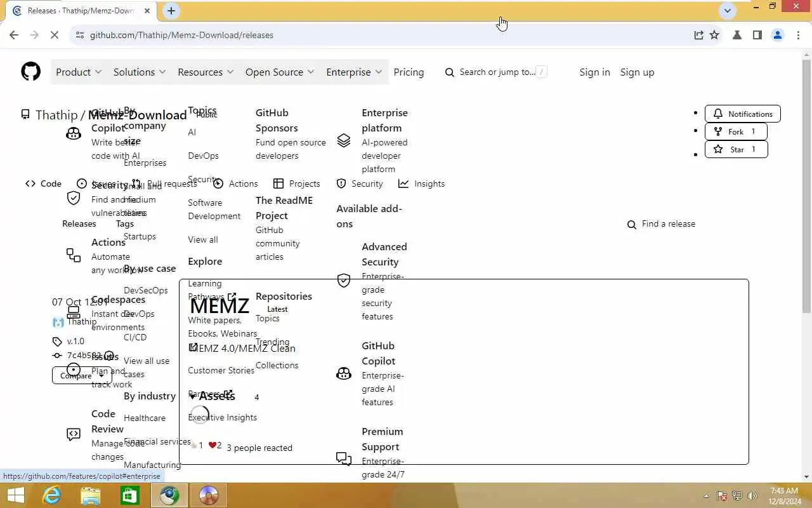Image resolution: width=812 pixels, height=508 pixels.
Task: Click the Search or jump to field
Action: pyautogui.click(x=495, y=72)
